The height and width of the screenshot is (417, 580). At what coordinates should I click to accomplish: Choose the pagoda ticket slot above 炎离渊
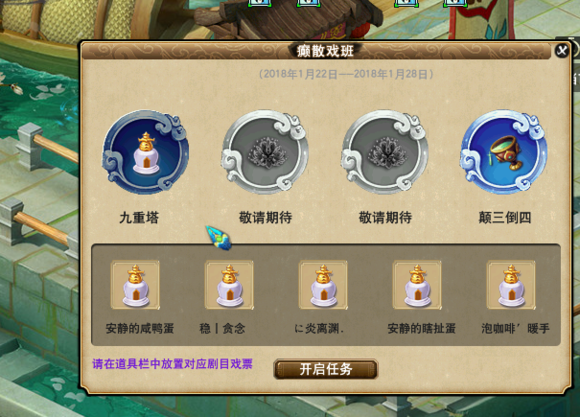coord(323,285)
